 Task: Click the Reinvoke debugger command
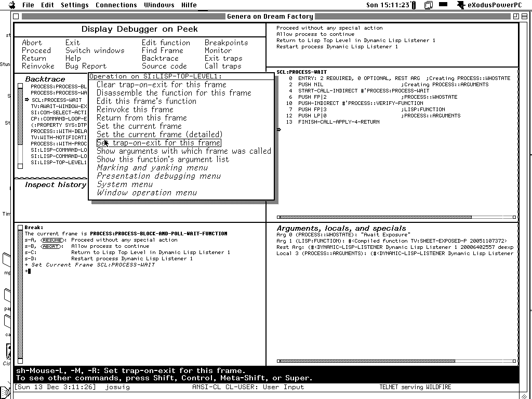pos(38,66)
